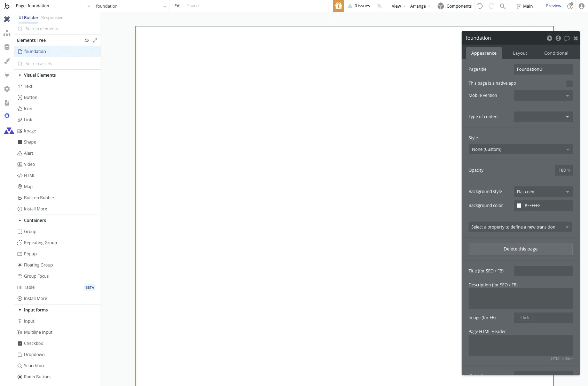Screen dimensions: 588x386
Task: Open the Style dropdown showing None (Custom)
Action: [520, 149]
